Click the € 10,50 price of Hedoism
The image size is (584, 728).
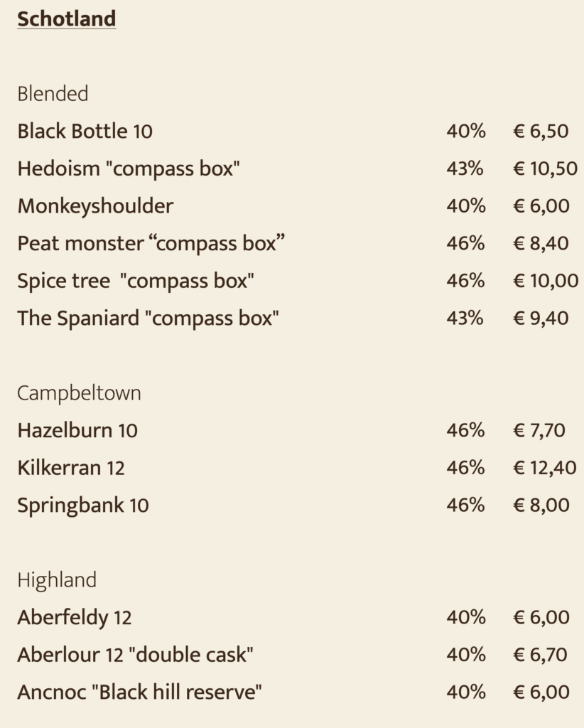coord(545,168)
